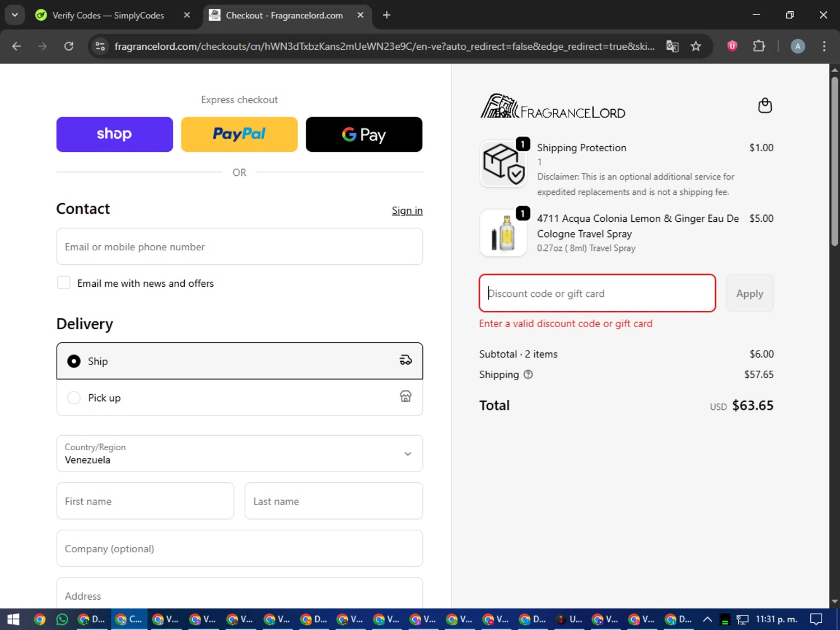The height and width of the screenshot is (630, 840).
Task: Click the 'Subtotal · 2 items' label
Action: point(519,354)
